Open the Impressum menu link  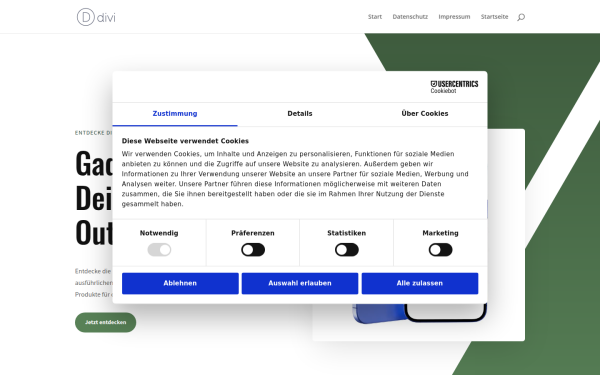click(454, 17)
